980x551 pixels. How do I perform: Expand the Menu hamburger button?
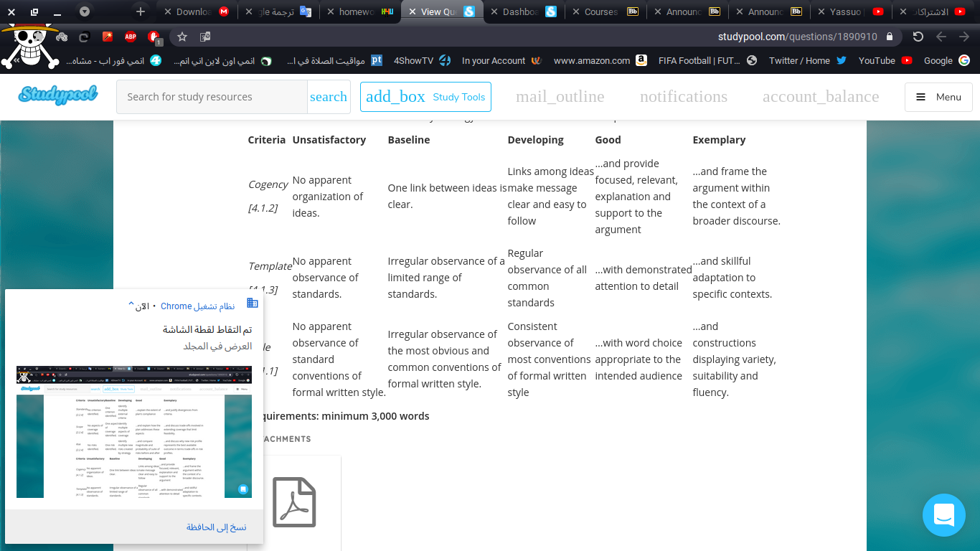pyautogui.click(x=938, y=97)
